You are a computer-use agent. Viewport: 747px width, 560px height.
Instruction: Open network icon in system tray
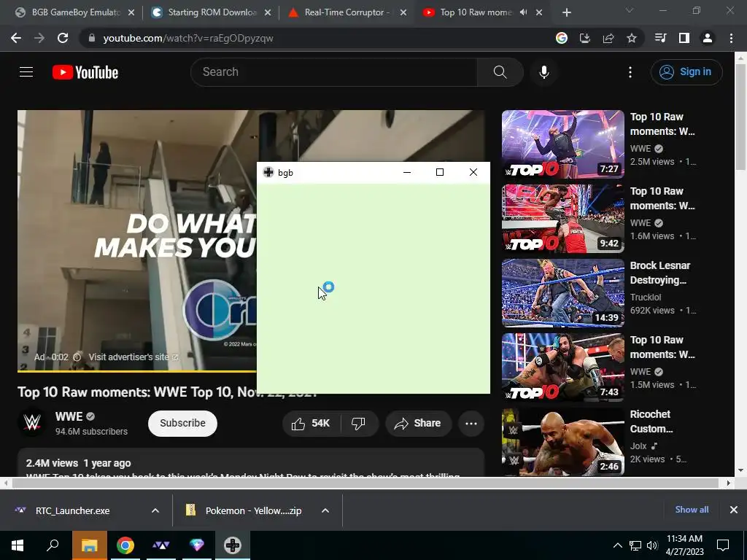pyautogui.click(x=635, y=545)
